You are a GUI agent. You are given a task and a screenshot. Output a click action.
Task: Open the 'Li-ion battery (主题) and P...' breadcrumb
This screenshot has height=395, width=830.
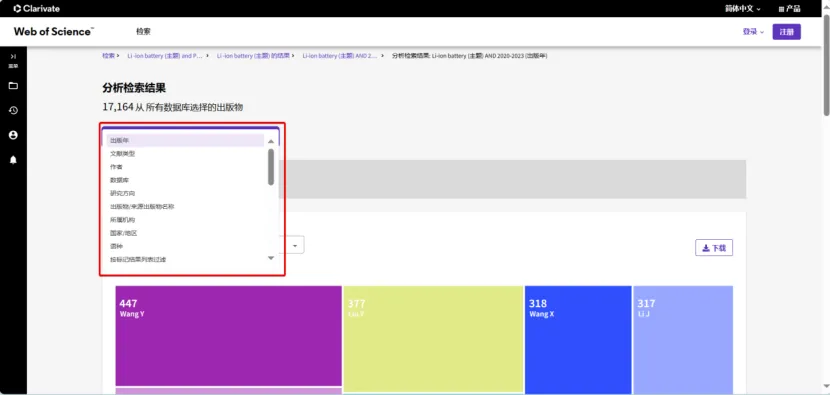coord(165,56)
